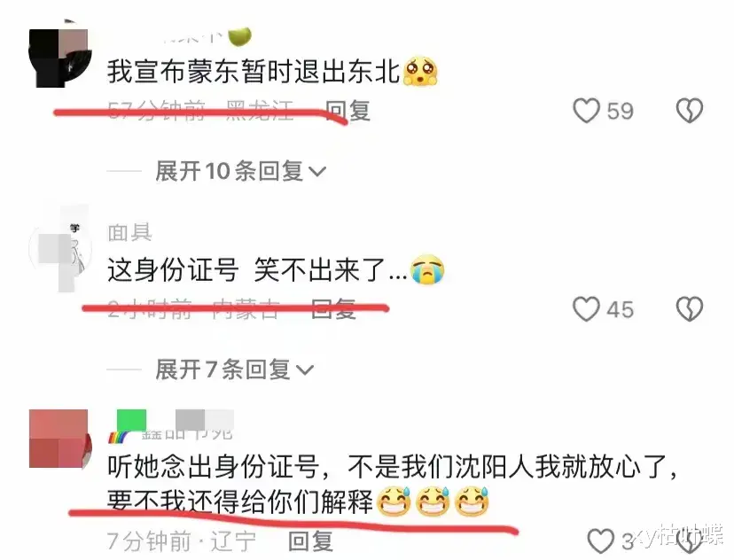Like the 沈阳人 comment from 辽宁
This screenshot has height=560, width=734.
point(601,541)
